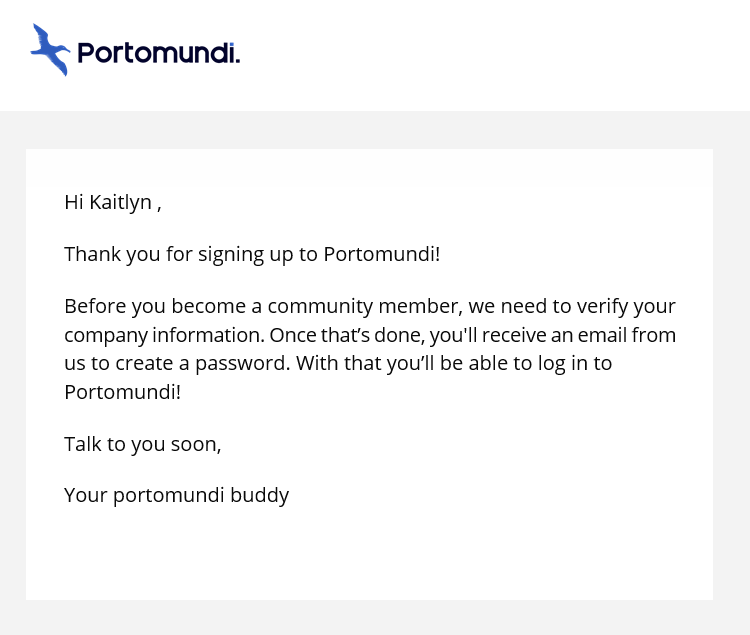The image size is (750, 635).
Task: Click the name 'Kaitlyn' in the greeting
Action: (121, 203)
